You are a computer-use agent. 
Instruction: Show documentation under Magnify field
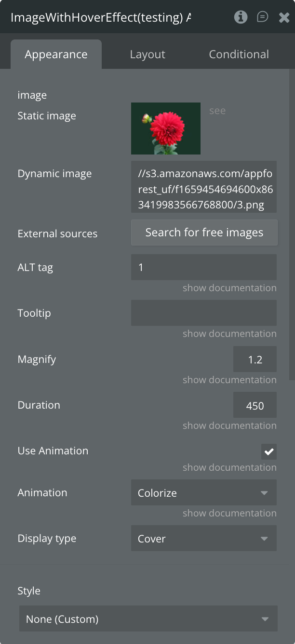(x=229, y=380)
